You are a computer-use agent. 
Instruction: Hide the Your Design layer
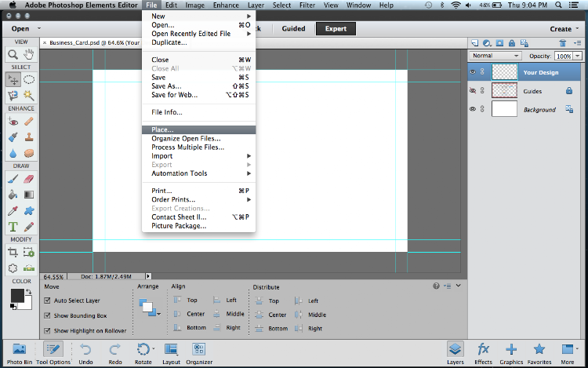pyautogui.click(x=473, y=72)
